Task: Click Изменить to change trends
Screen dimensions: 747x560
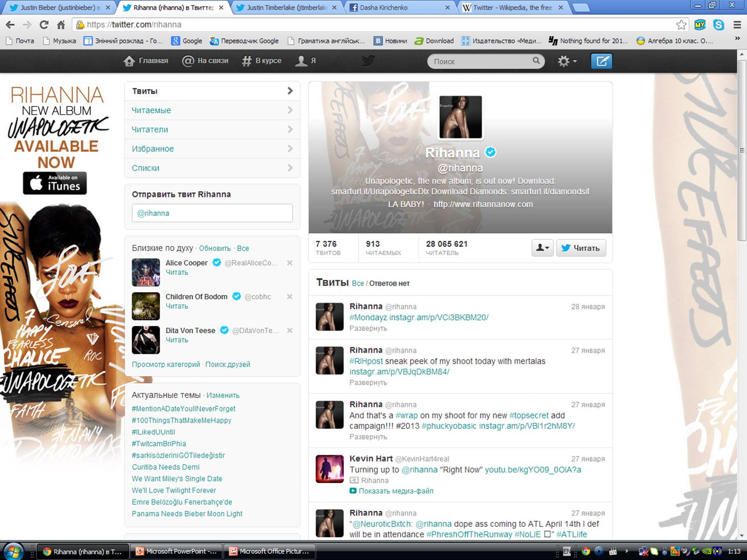Action: (x=223, y=395)
